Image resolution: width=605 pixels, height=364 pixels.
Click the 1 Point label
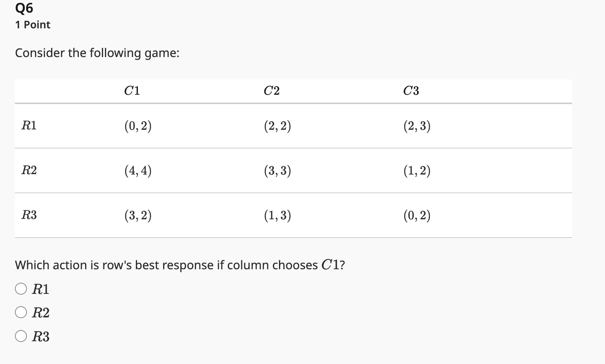pyautogui.click(x=32, y=25)
